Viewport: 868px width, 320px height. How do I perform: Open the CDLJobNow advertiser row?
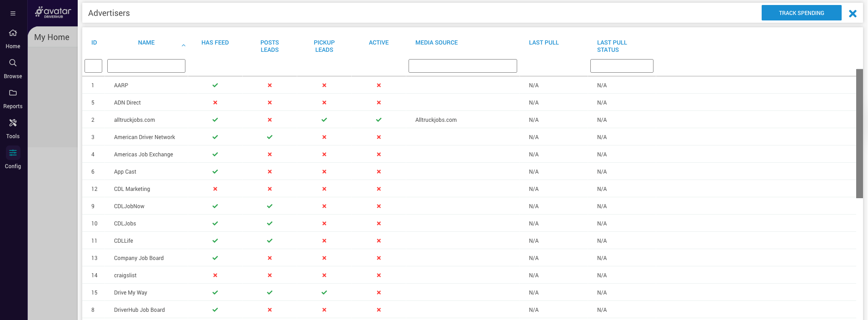[x=129, y=206]
